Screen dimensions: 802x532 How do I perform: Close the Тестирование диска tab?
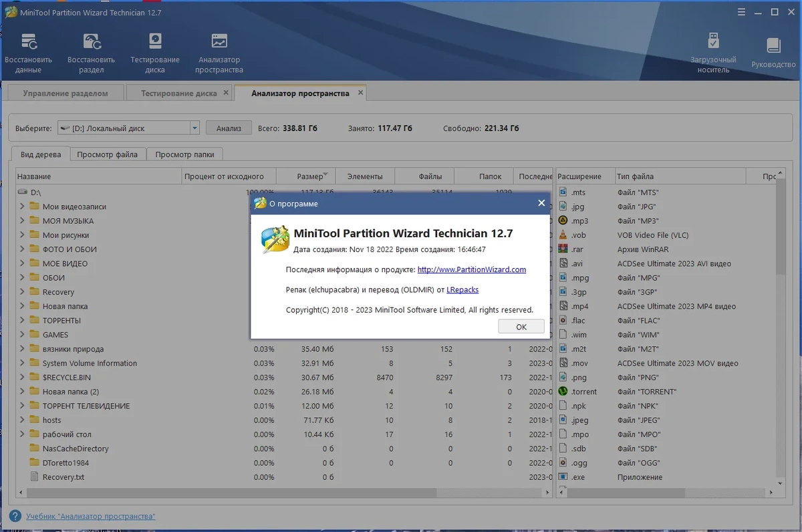click(x=226, y=93)
